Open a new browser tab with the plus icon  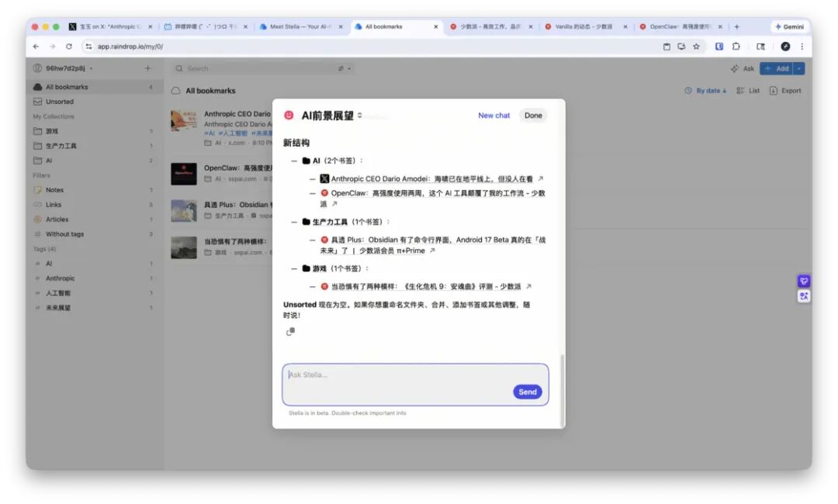point(736,26)
